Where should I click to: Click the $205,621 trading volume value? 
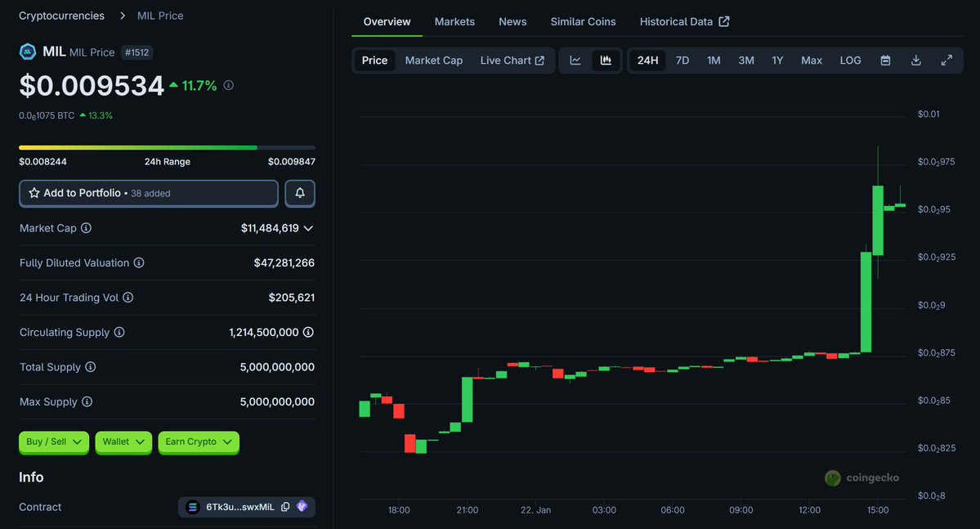pos(291,298)
